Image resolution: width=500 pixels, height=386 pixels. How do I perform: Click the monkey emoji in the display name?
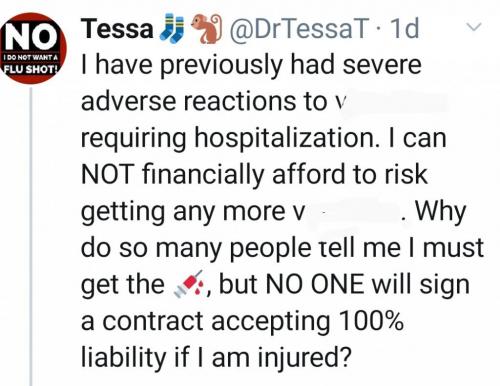click(x=206, y=29)
